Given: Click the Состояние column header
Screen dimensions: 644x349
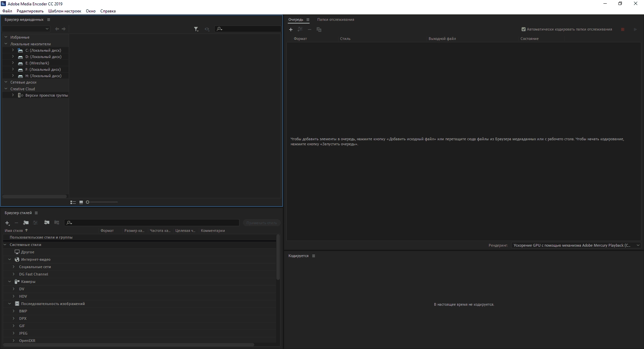Looking at the screenshot, I should click(529, 39).
